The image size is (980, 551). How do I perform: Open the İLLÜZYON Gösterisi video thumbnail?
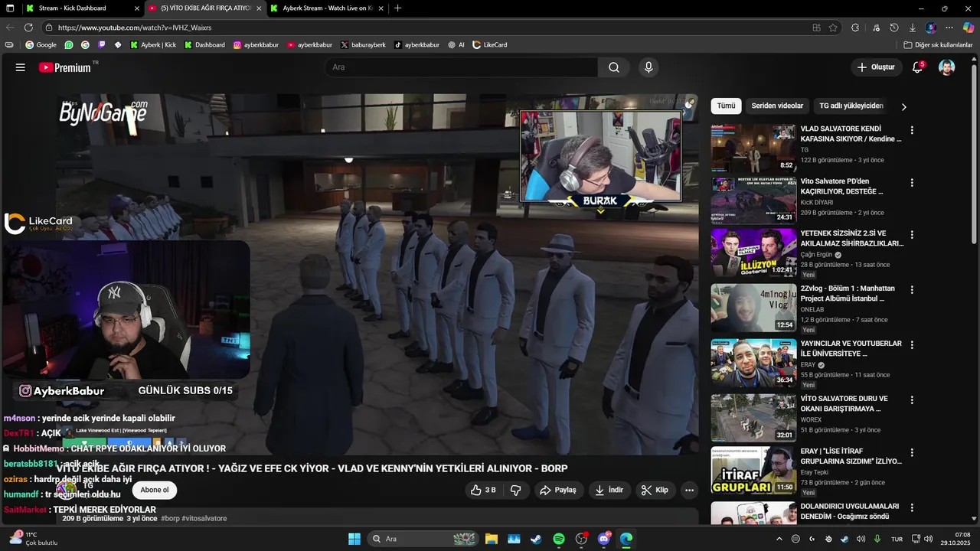(753, 253)
